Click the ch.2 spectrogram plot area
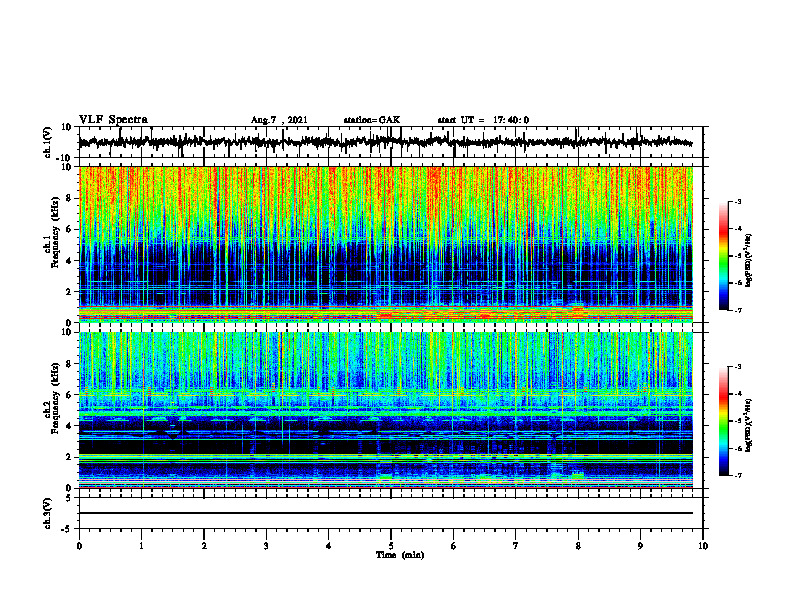 tap(386, 410)
